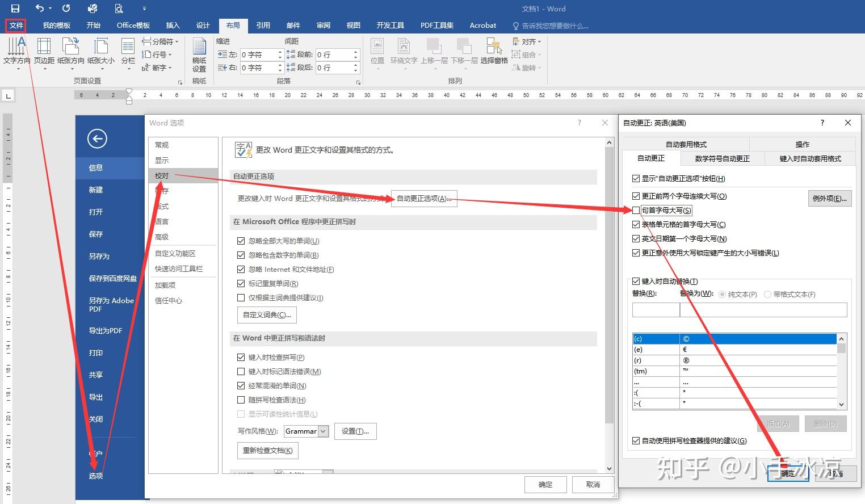Click 确定 in the Word 选项 dialog
This screenshot has height=504, width=865.
pyautogui.click(x=545, y=484)
